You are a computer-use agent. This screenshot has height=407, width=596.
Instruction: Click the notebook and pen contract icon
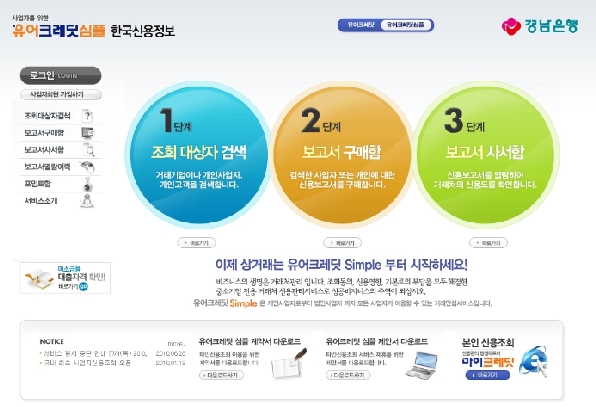(x=289, y=363)
